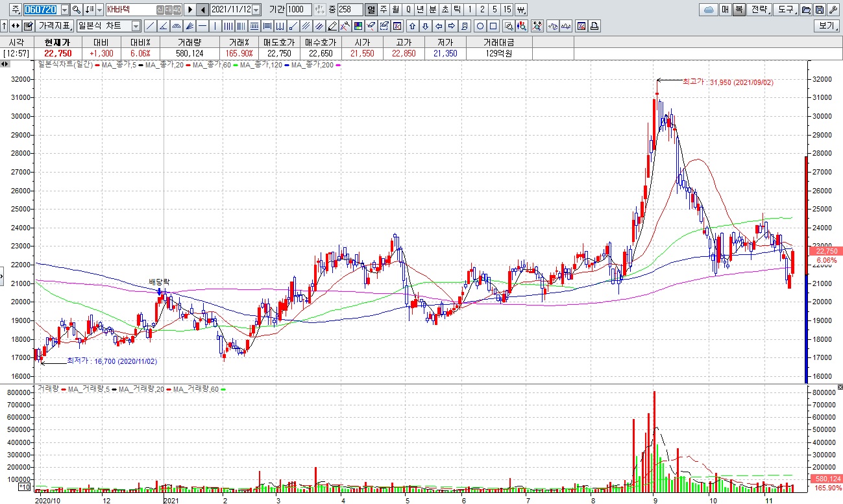Select the Fibonacci fan drawing tool

pos(189,26)
